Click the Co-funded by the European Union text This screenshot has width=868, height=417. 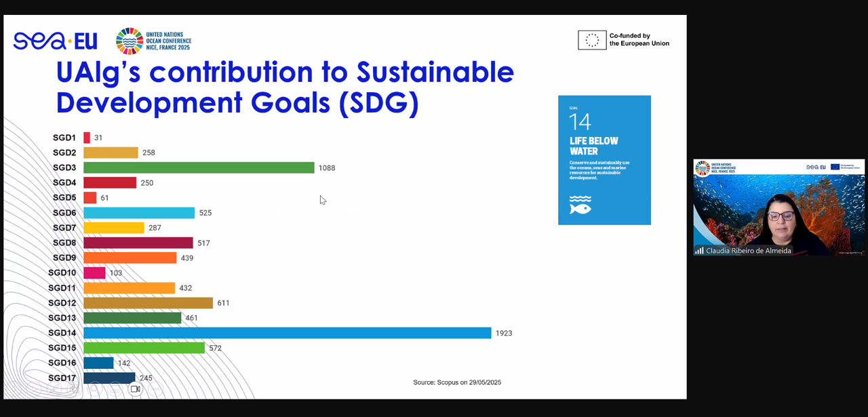[x=639, y=40]
